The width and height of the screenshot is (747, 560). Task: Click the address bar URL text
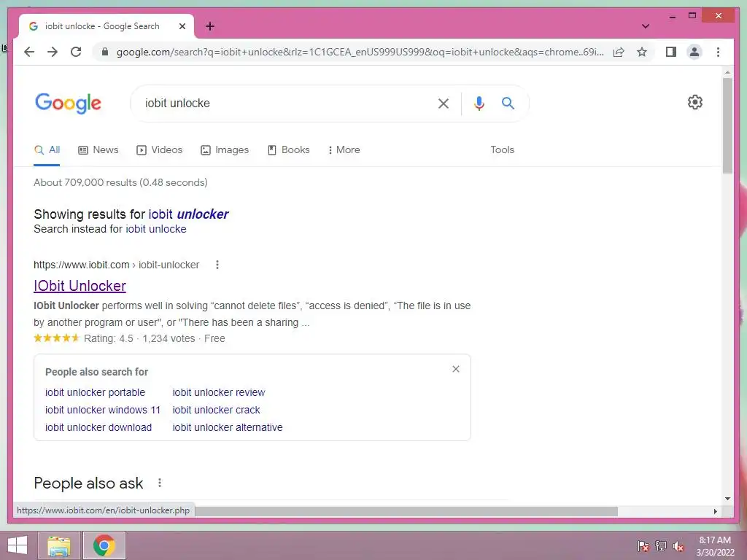pos(360,52)
